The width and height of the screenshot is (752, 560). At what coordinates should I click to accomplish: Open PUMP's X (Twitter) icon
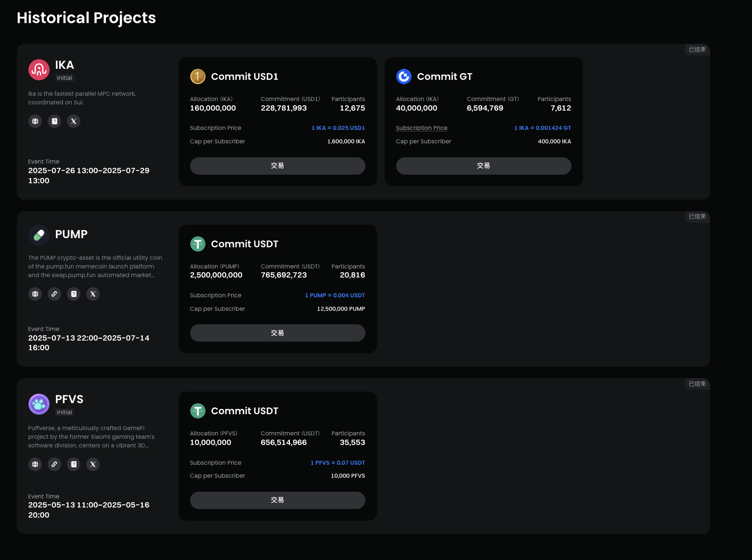(93, 294)
